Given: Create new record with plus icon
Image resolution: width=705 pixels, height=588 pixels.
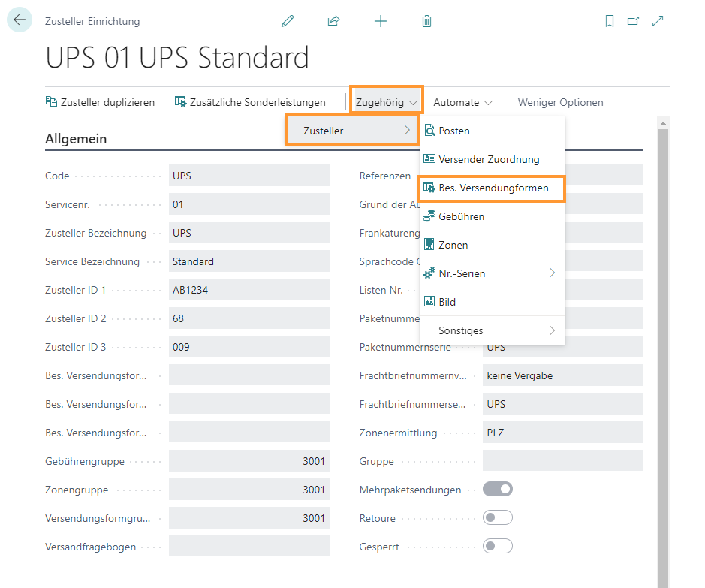Looking at the screenshot, I should point(381,21).
